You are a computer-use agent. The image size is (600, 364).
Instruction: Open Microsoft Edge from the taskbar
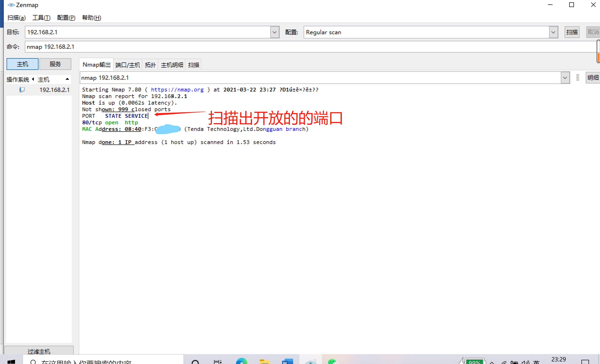pyautogui.click(x=241, y=361)
